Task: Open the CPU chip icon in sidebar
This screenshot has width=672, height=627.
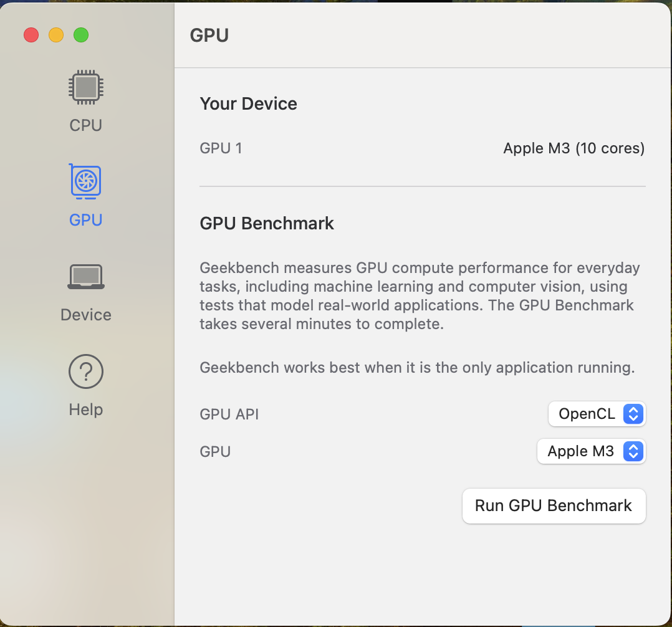Action: point(86,87)
